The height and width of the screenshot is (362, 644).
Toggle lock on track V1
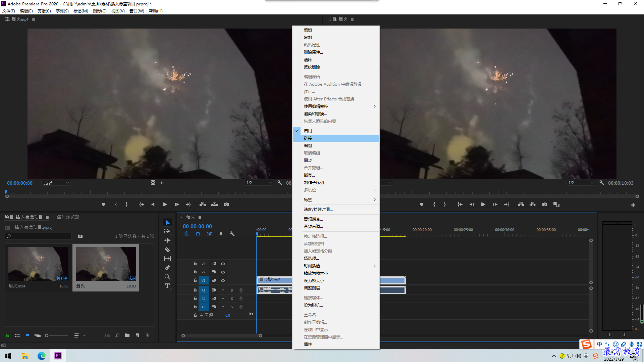[x=195, y=280]
